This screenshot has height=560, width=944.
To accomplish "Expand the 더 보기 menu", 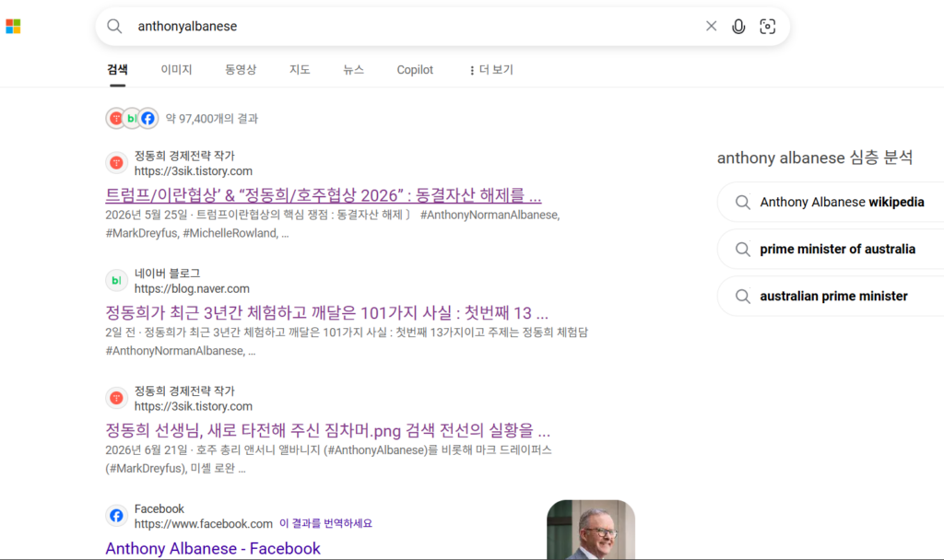I will (x=491, y=70).
